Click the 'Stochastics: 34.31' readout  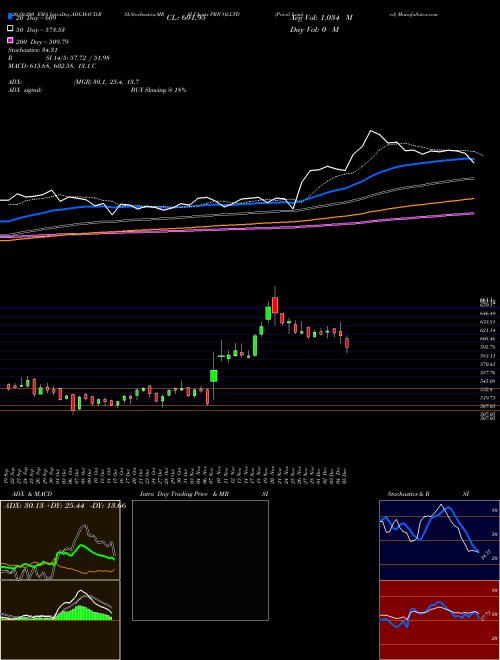(x=33, y=50)
